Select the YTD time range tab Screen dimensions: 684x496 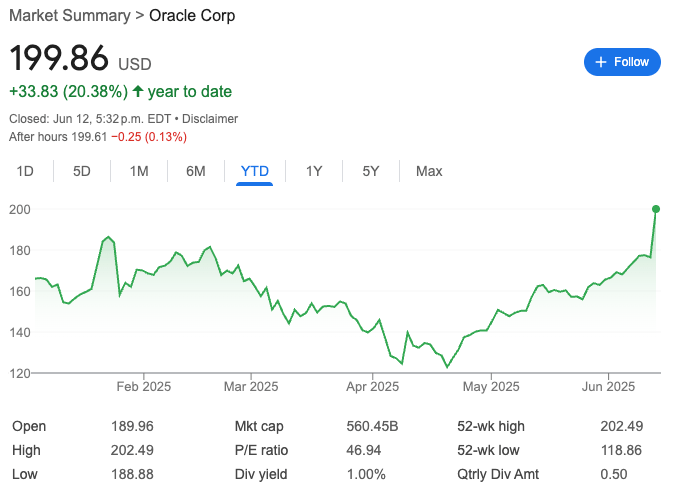tap(255, 171)
